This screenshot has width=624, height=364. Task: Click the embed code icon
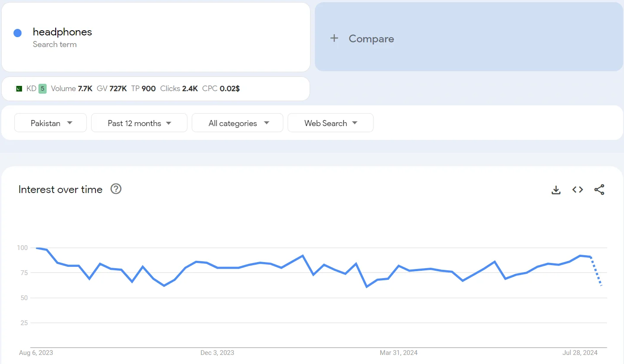coord(577,189)
